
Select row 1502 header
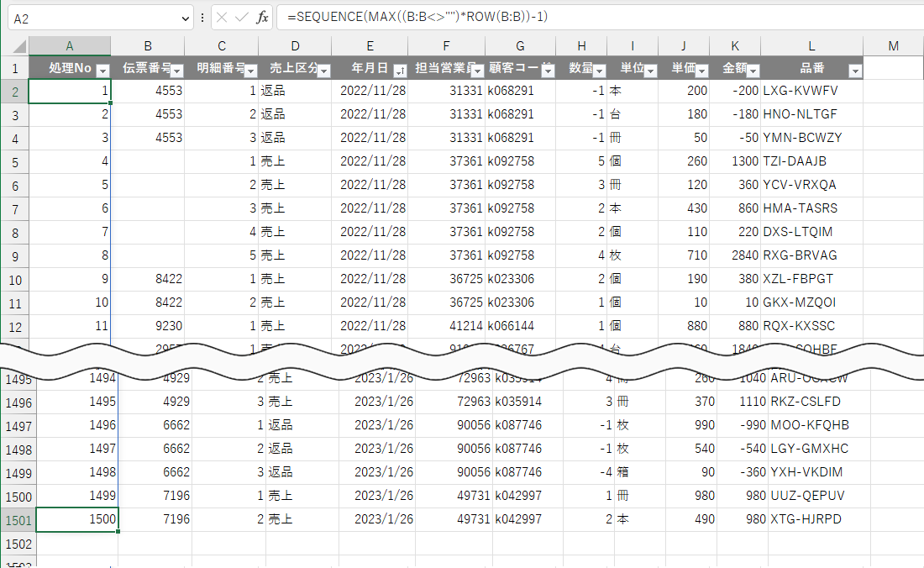[18, 544]
